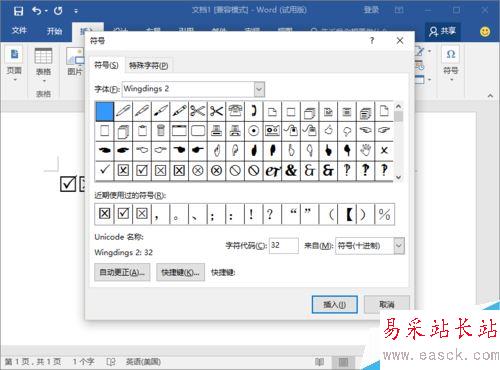Click the 第1页,共1页 page indicator
500x370 pixels.
click(x=33, y=362)
